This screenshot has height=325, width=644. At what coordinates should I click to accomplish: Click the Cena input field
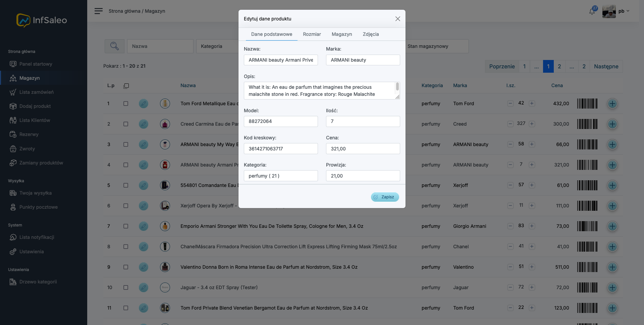(x=363, y=149)
